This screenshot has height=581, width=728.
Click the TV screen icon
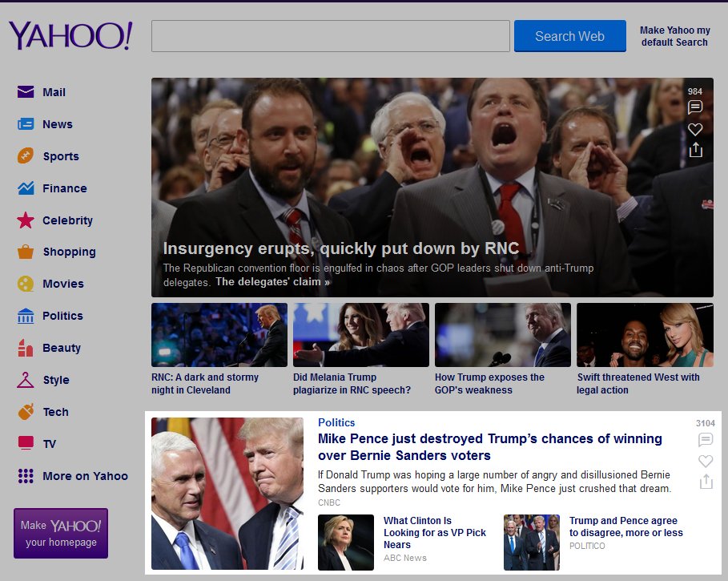point(26,443)
